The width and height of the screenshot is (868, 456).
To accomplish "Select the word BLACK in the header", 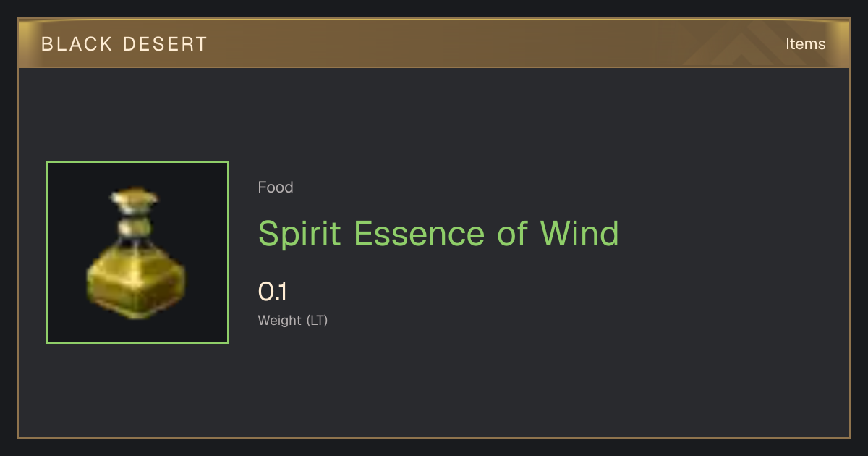I will [77, 44].
